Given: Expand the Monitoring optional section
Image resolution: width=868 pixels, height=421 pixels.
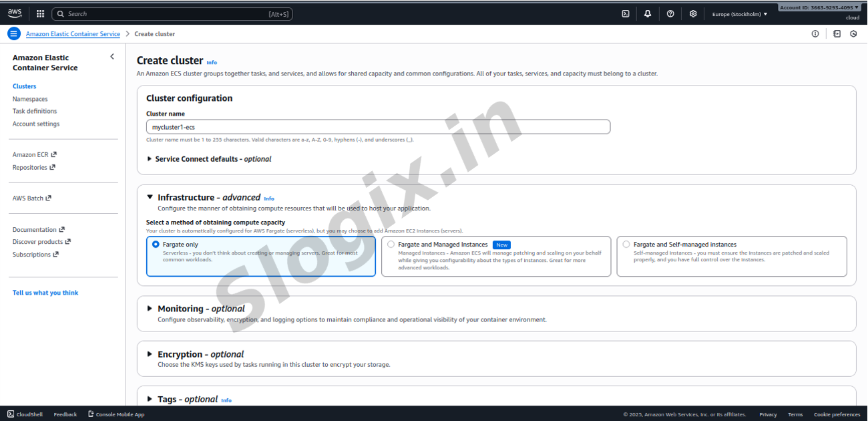Looking at the screenshot, I should point(150,309).
